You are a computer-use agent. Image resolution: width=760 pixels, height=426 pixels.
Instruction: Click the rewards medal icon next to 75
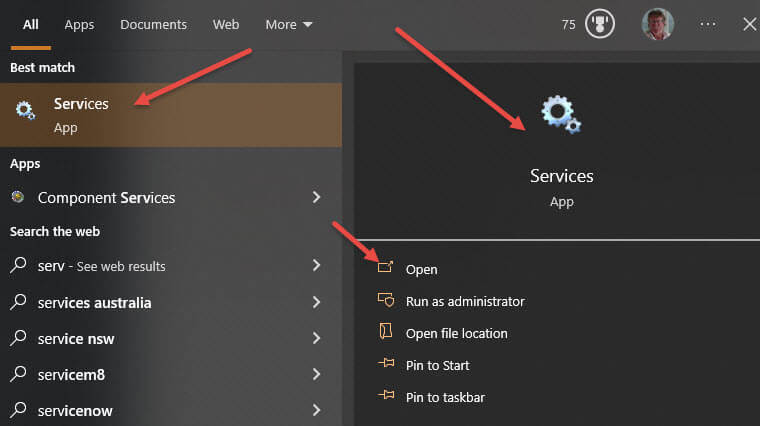click(600, 24)
